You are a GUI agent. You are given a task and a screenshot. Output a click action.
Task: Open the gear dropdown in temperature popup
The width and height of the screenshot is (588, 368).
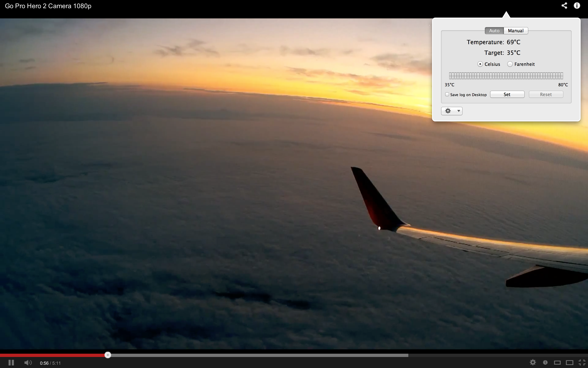452,111
